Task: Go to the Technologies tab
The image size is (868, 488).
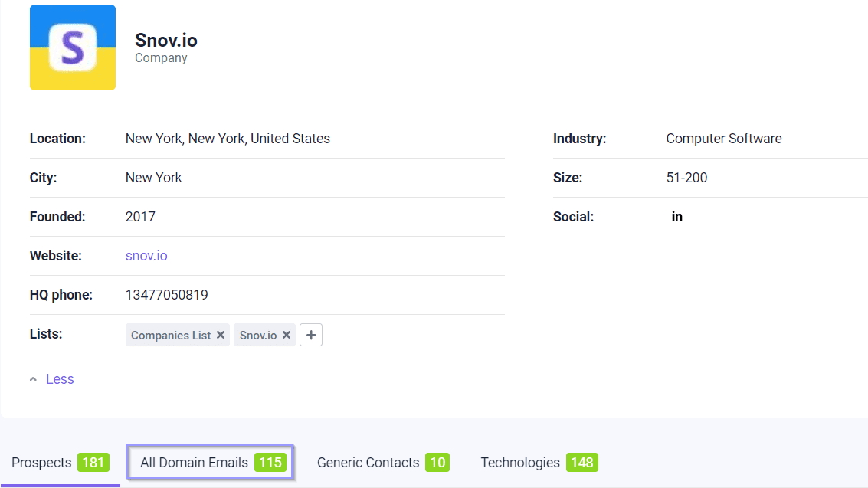Action: pos(520,463)
